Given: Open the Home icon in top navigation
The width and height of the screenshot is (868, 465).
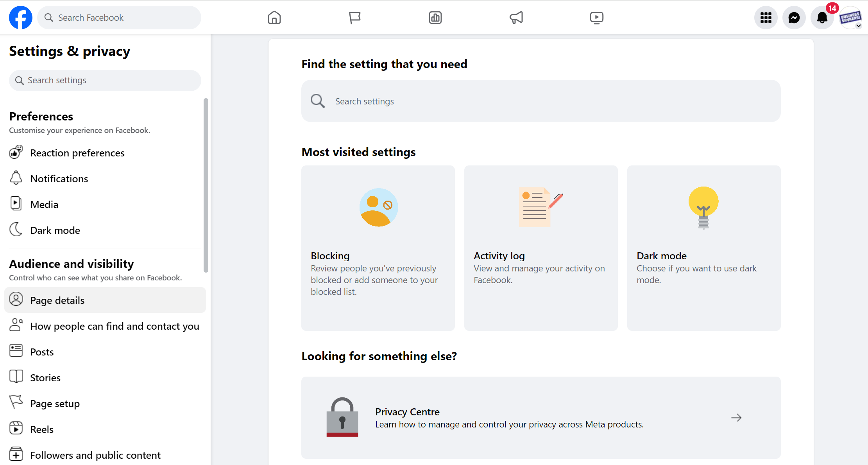Looking at the screenshot, I should [x=274, y=18].
